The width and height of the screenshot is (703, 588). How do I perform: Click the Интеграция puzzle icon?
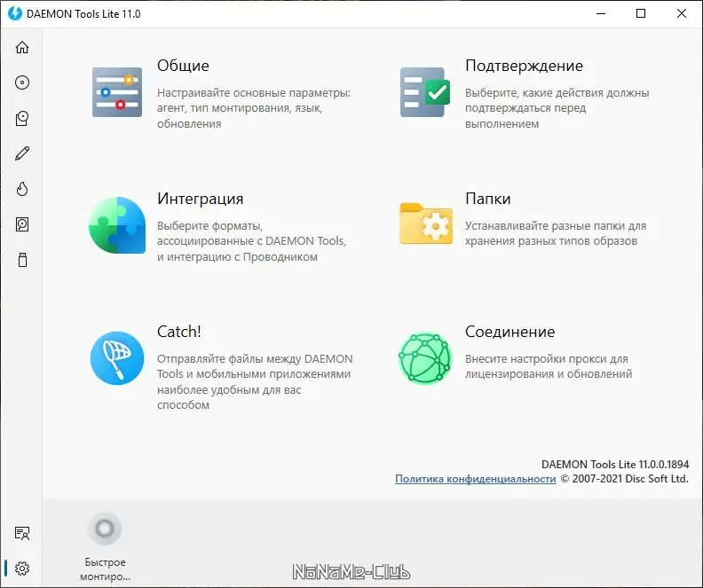pos(117,225)
